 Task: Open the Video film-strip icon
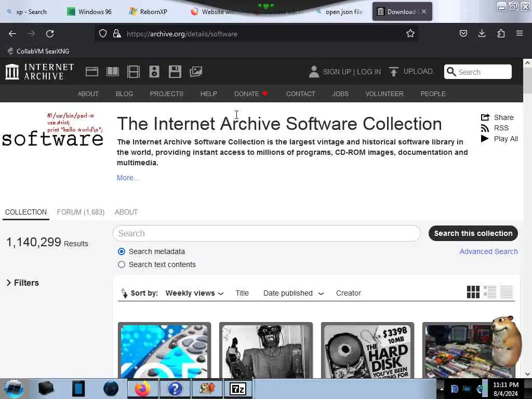click(134, 72)
